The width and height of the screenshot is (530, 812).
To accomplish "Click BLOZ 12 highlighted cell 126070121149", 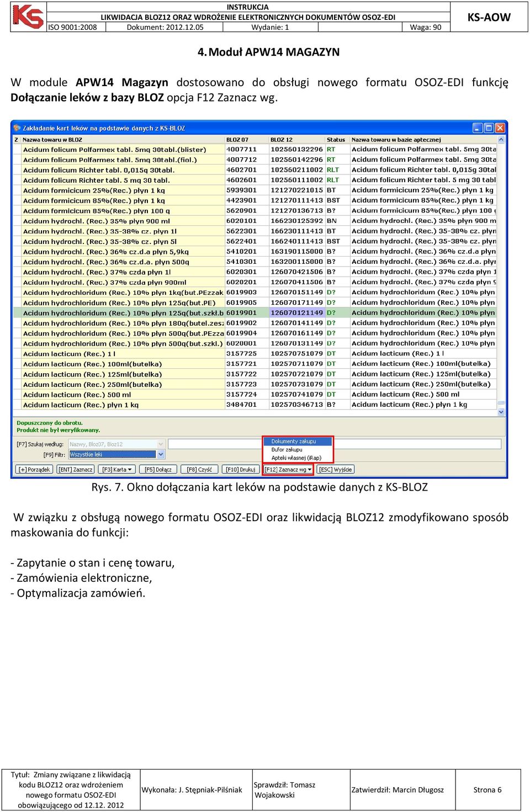I will click(x=296, y=313).
